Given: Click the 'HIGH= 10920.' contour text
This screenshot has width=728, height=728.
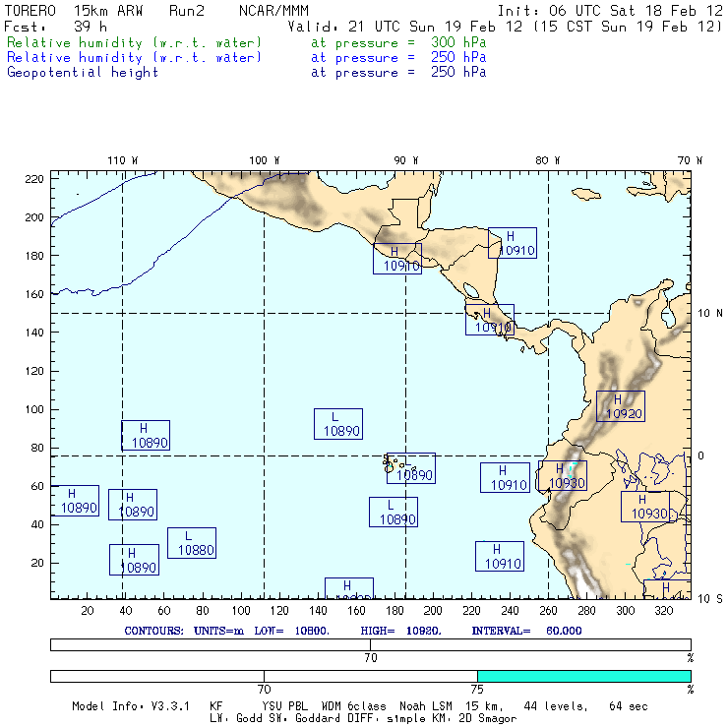Looking at the screenshot, I should pos(400,631).
